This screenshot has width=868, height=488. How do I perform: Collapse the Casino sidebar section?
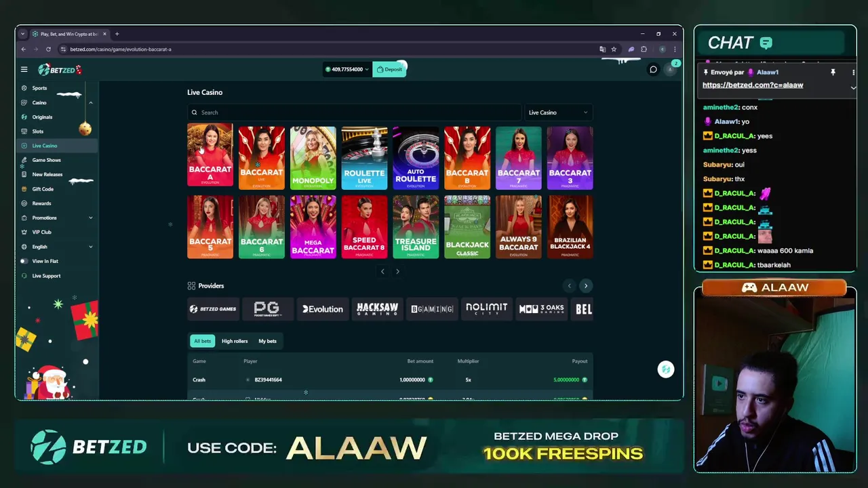coord(90,102)
